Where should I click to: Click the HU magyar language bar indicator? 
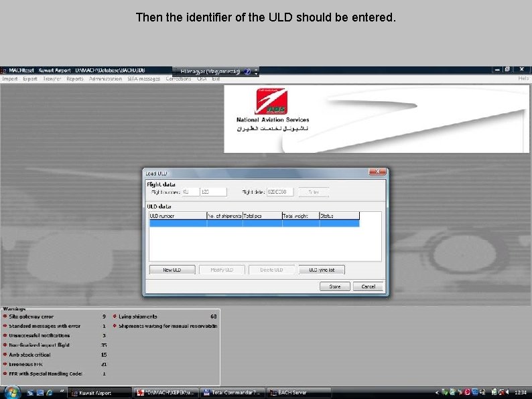[x=210, y=72]
